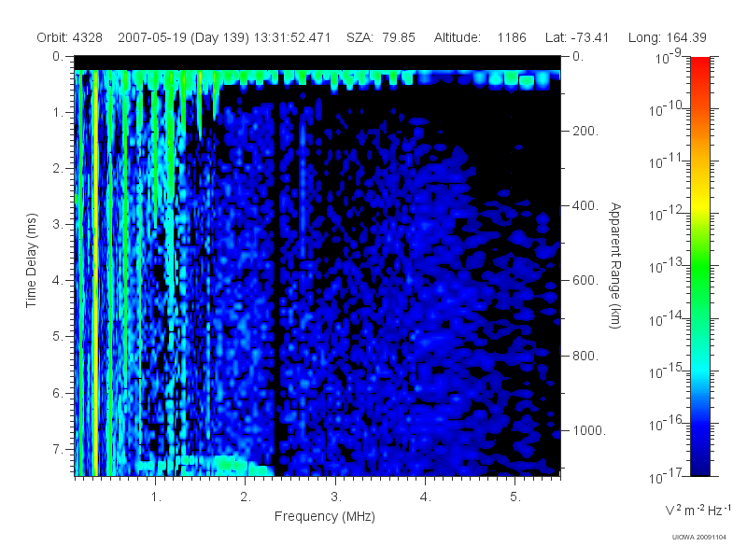Click the '400.' Apparent Range tick label

(x=585, y=205)
